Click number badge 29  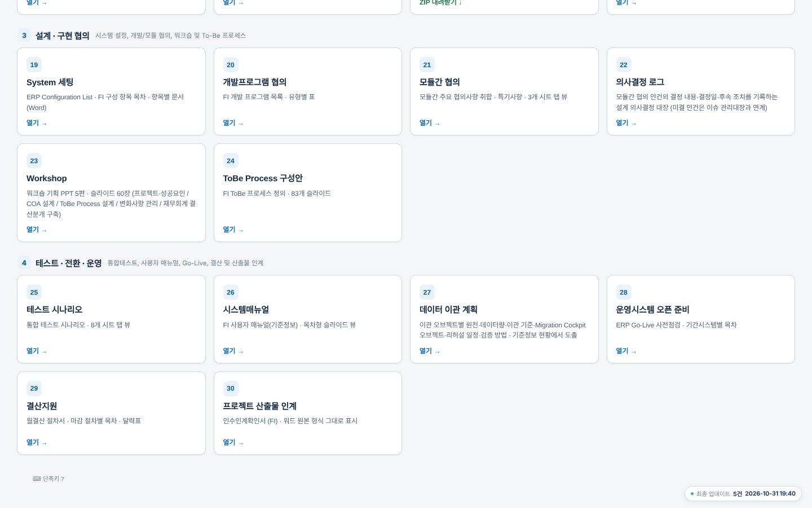34,388
